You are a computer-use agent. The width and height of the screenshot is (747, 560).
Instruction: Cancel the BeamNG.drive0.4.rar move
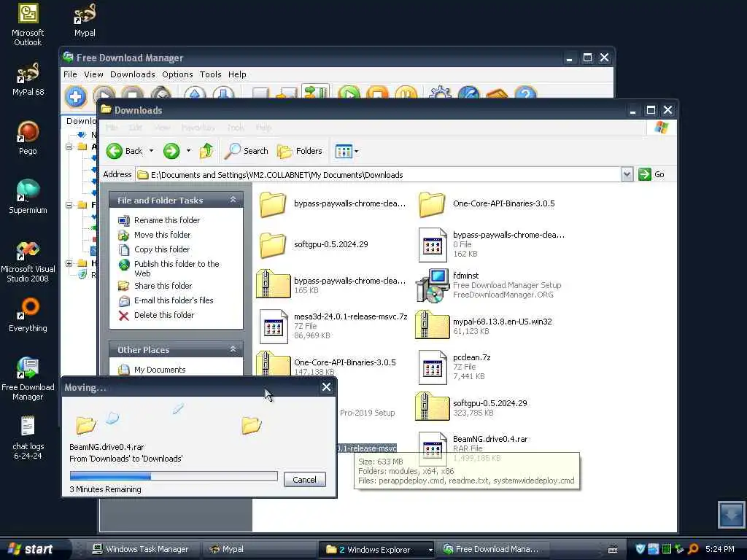(304, 480)
